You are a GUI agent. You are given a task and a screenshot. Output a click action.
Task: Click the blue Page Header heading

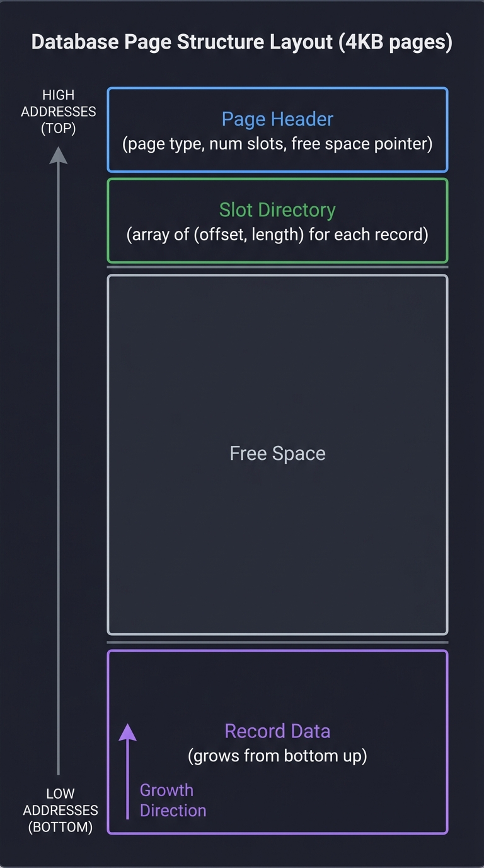click(x=277, y=119)
